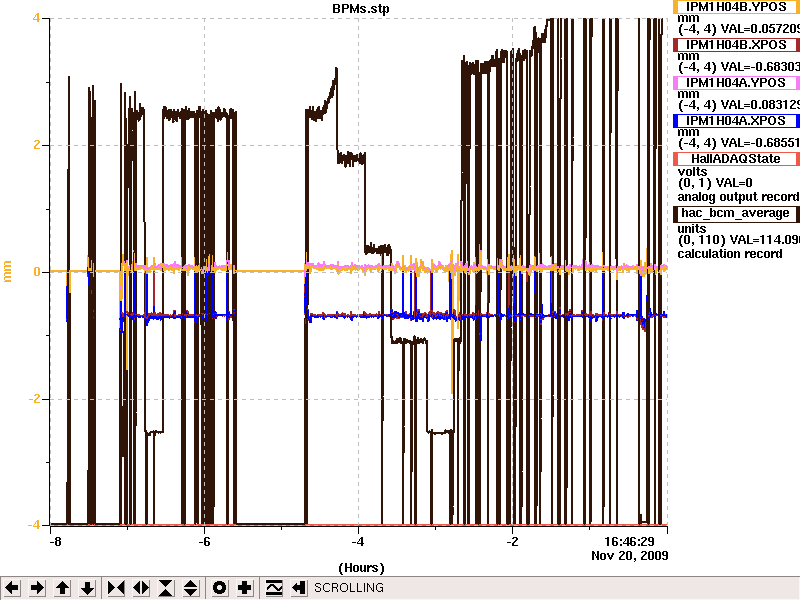The width and height of the screenshot is (800, 600).
Task: Select the HallADAQState curve legend
Action: tap(736, 159)
